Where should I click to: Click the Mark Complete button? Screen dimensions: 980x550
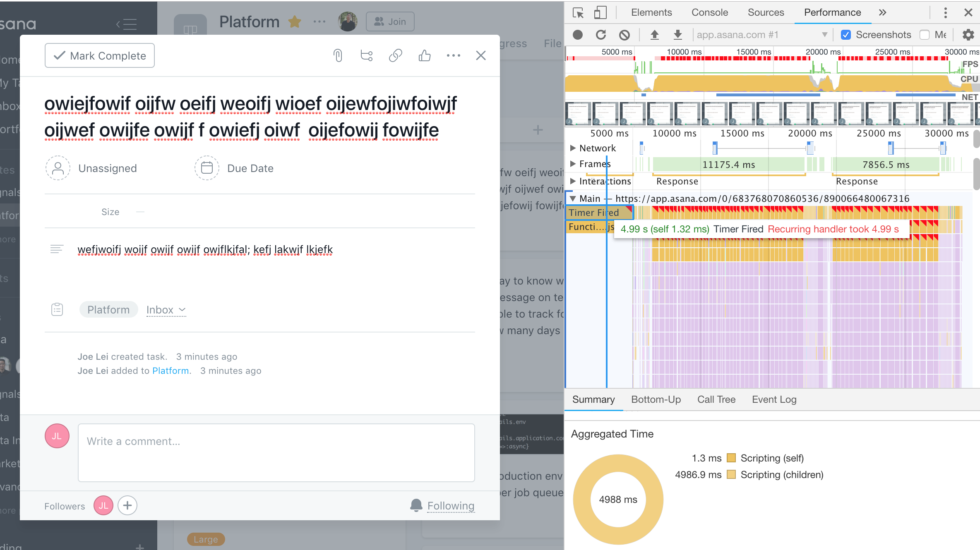coord(100,55)
